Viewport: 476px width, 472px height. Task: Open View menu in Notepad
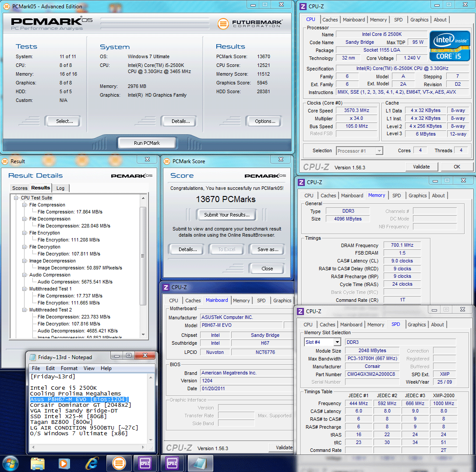(x=89, y=368)
